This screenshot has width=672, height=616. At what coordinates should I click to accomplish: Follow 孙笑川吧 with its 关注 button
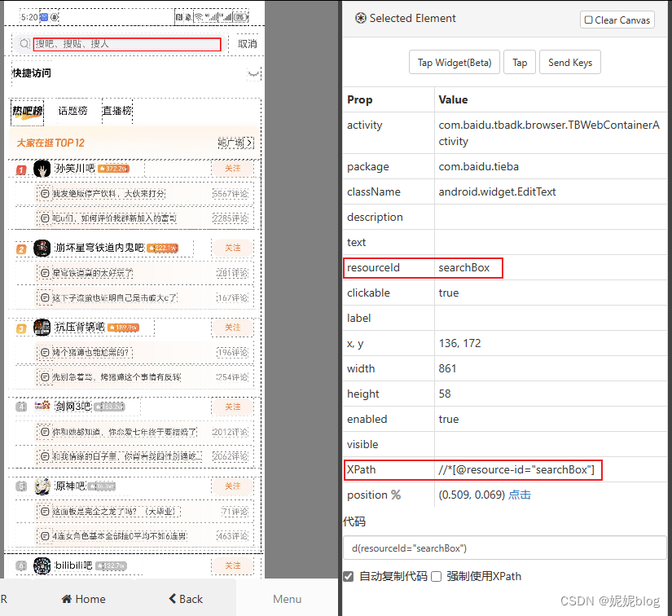coord(233,169)
